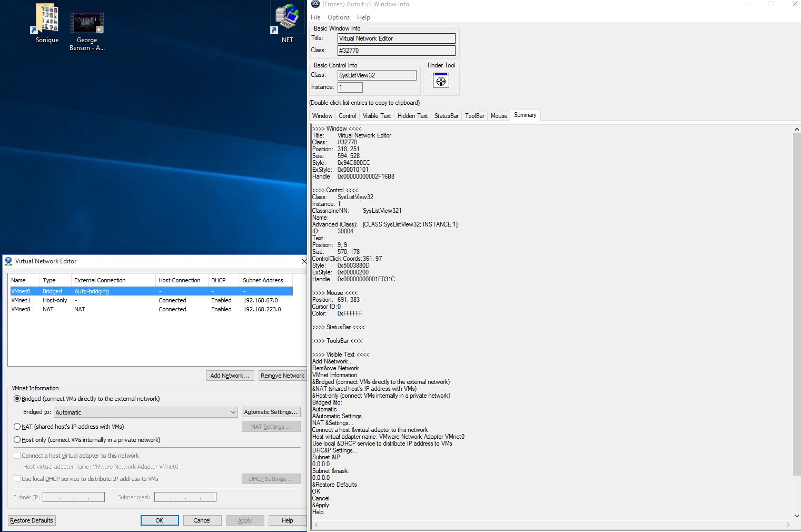801x532 pixels.
Task: Toggle Use local DHCP service checkbox
Action: click(17, 479)
